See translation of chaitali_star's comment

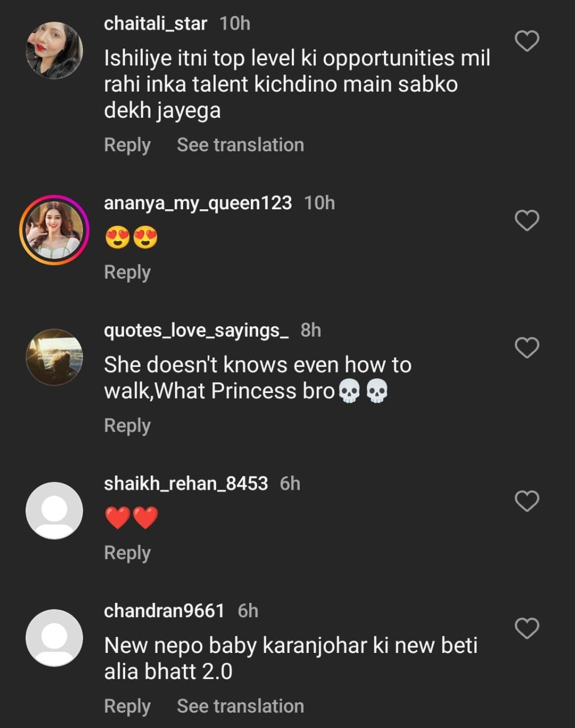pos(240,145)
